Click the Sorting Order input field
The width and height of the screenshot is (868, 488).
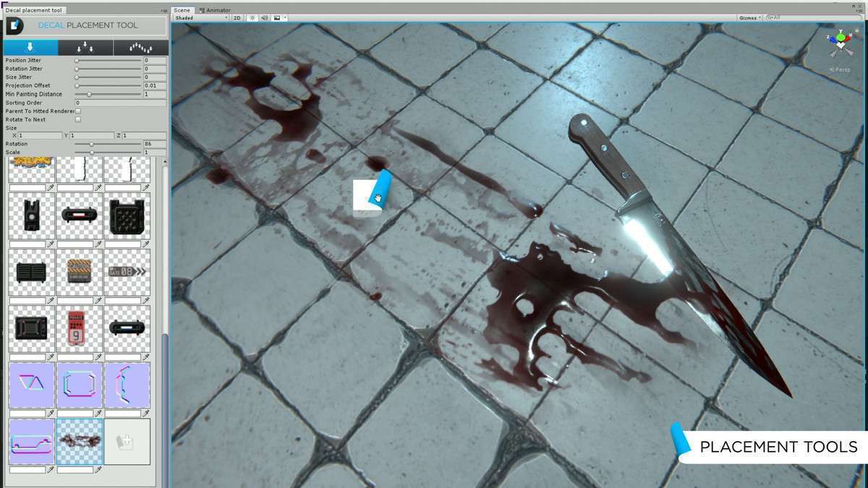click(121, 103)
